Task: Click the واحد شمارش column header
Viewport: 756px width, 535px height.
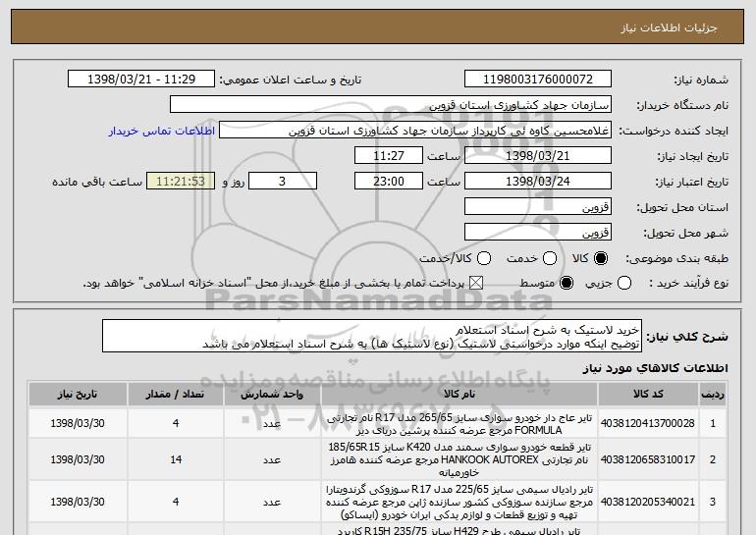Action: [x=272, y=395]
